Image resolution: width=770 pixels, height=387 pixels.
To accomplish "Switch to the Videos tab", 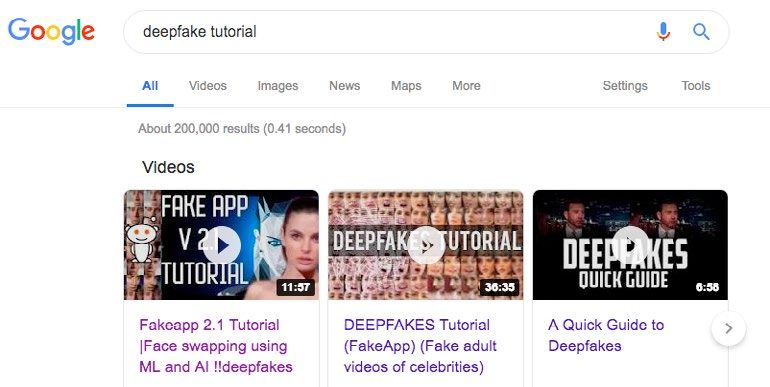I will click(x=208, y=86).
